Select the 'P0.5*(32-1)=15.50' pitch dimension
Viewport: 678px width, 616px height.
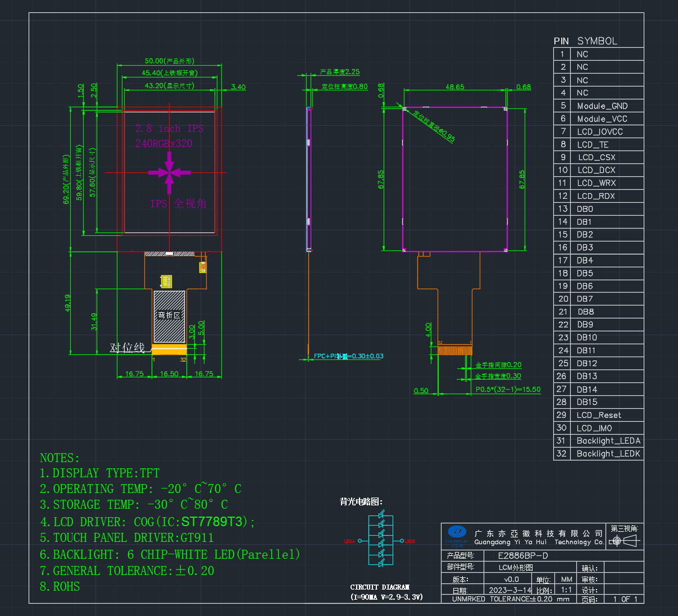[508, 389]
